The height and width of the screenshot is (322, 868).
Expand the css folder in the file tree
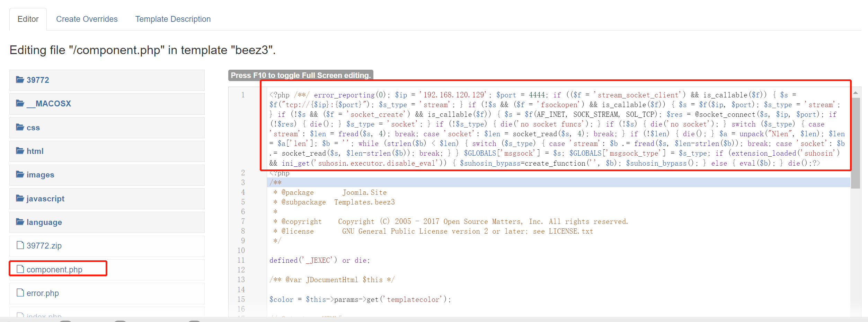coord(33,127)
